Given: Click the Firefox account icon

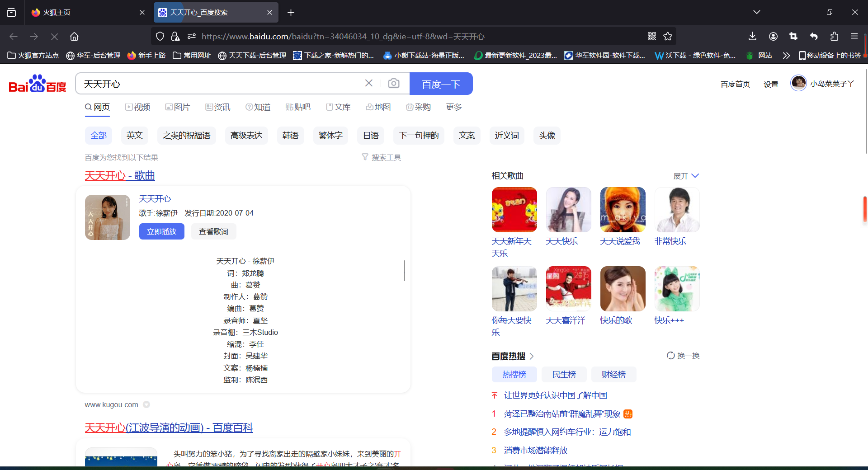Looking at the screenshot, I should pos(773,36).
